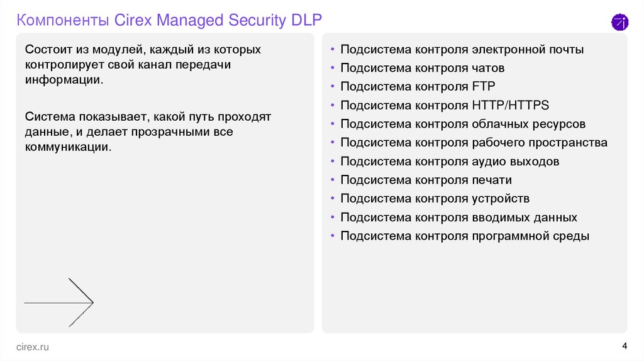Select "Подсистема контроля рабочего пространства" bullet
This screenshot has height=361, width=644.
[474, 143]
